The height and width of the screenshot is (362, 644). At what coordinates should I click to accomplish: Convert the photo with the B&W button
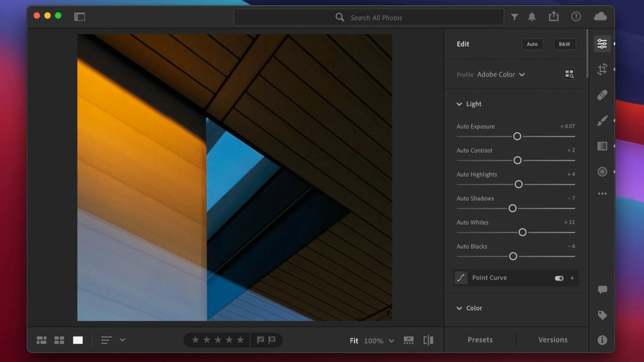coord(564,44)
